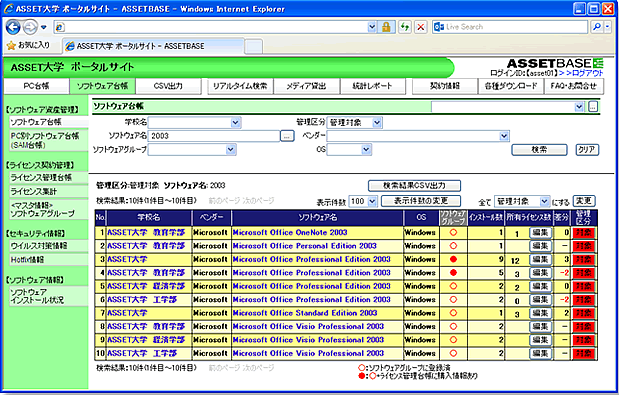Open Microsoft Office OneNote 2003 link

290,232
